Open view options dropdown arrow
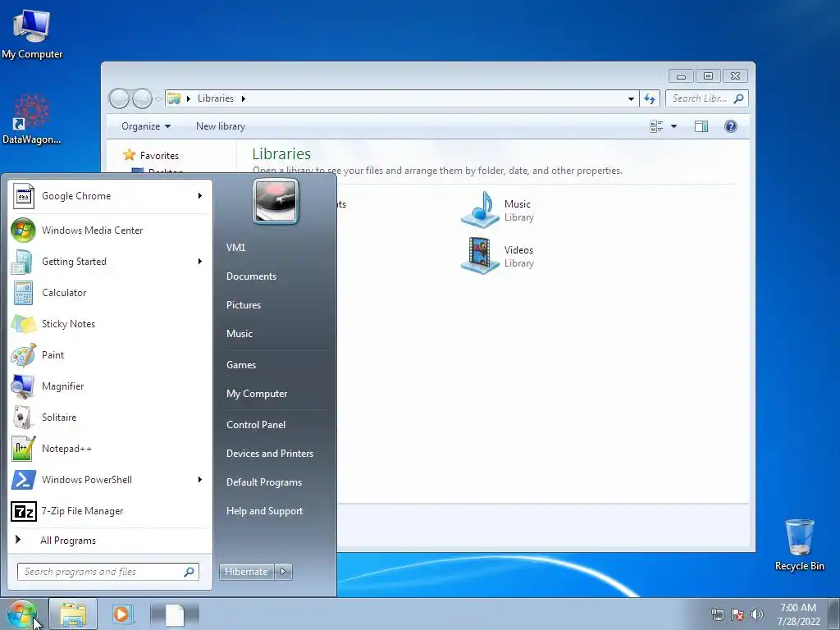Viewport: 840px width, 630px height. 674,126
